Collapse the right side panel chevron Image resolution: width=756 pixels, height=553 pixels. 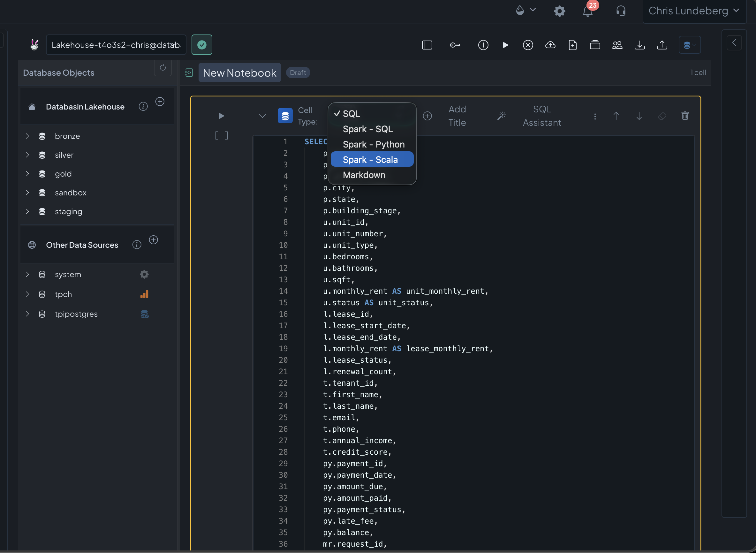click(x=734, y=43)
